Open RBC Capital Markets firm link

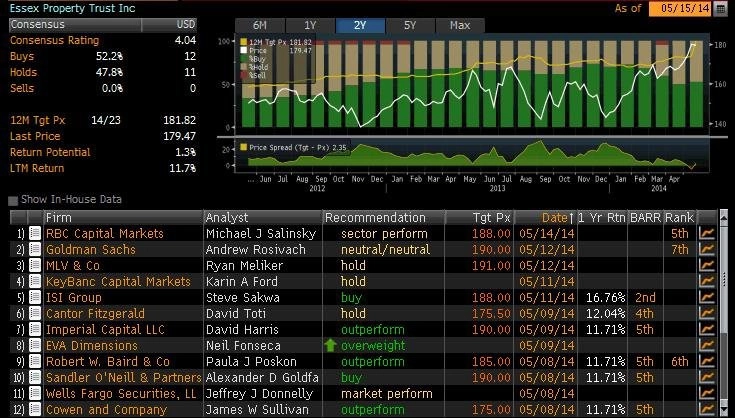pyautogui.click(x=105, y=233)
